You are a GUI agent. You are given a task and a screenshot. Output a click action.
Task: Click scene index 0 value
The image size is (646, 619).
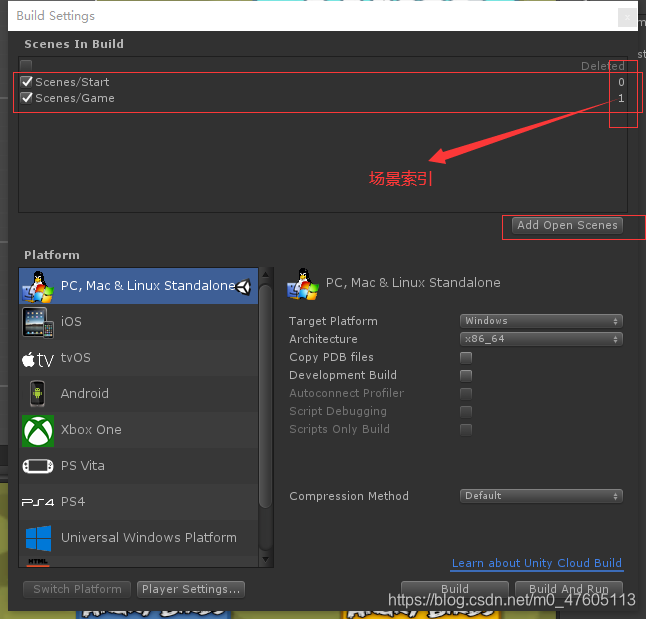pos(621,82)
